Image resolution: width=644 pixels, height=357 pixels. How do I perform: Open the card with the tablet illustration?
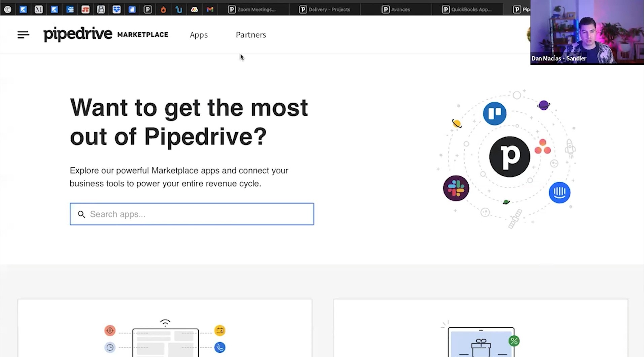[165, 328]
